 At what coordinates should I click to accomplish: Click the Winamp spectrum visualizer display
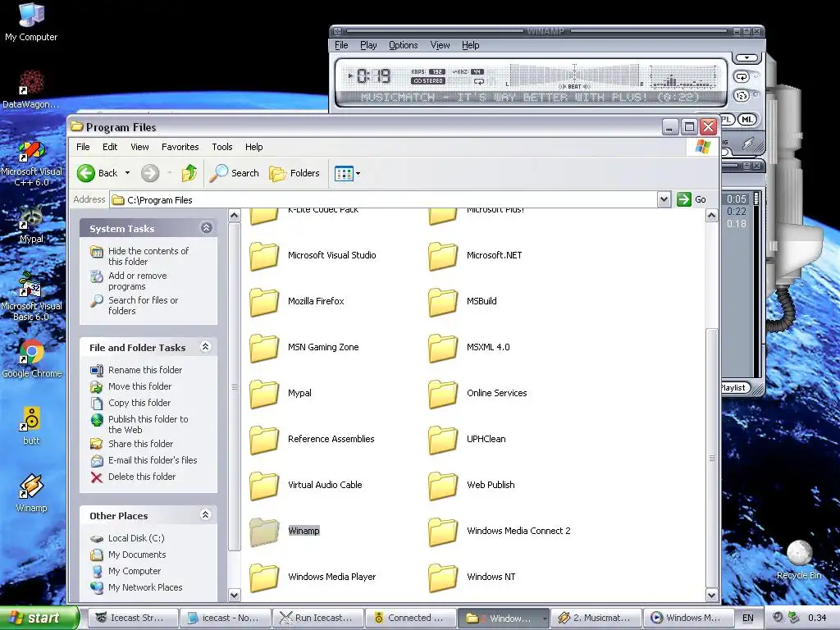[683, 76]
